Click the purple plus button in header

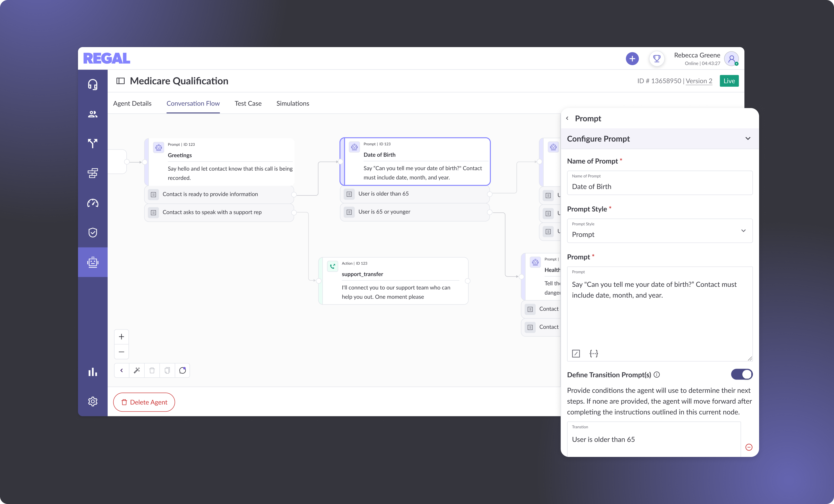click(632, 58)
